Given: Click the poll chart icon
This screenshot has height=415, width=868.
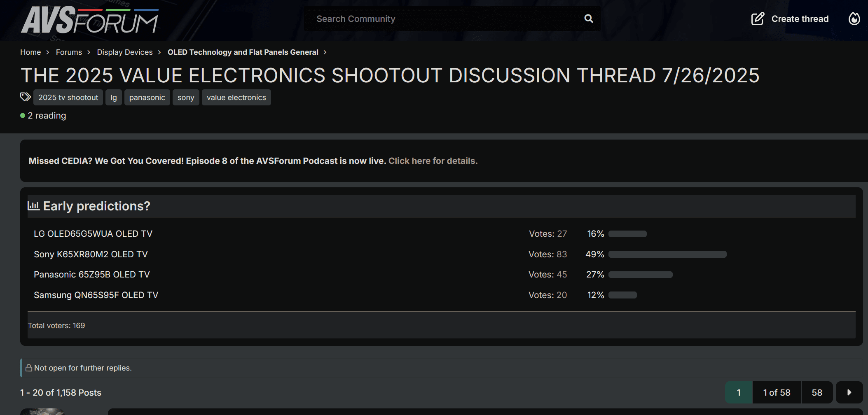Looking at the screenshot, I should (33, 205).
